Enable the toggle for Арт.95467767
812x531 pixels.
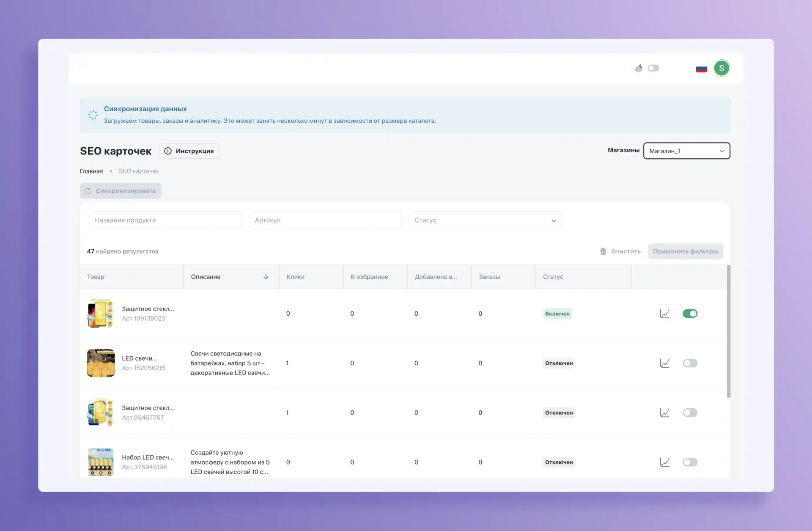tap(690, 413)
